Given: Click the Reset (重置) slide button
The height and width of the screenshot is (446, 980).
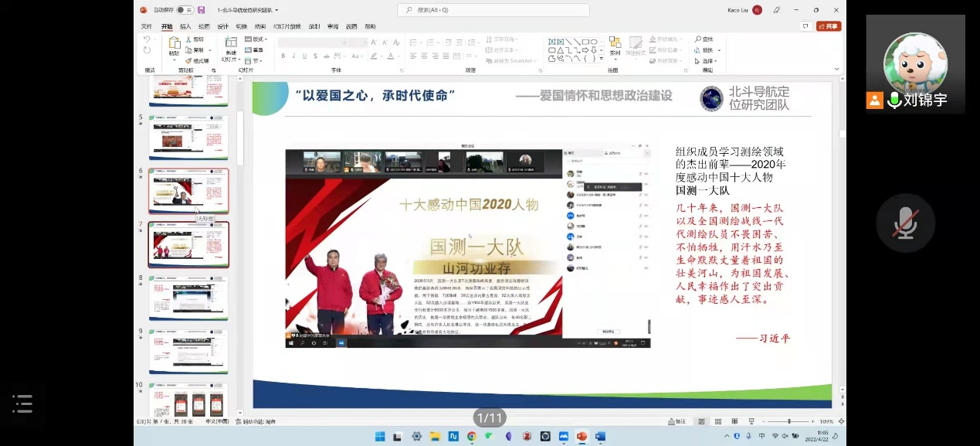Looking at the screenshot, I should [x=255, y=49].
